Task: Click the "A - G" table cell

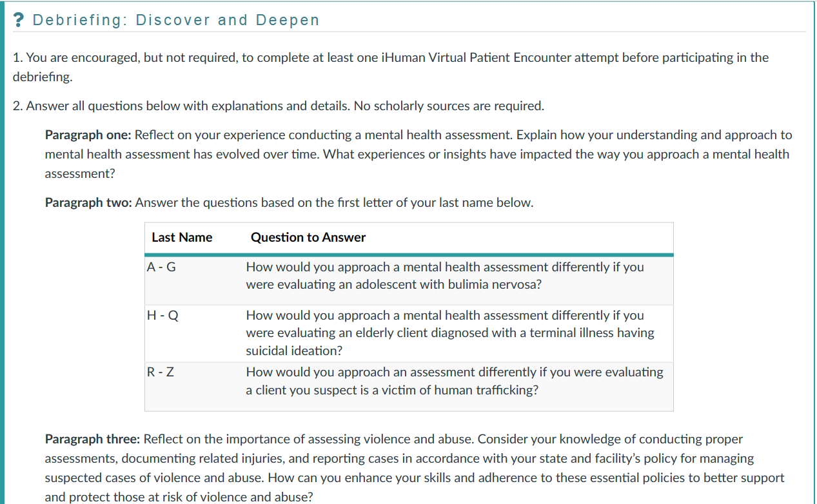Action: [161, 267]
